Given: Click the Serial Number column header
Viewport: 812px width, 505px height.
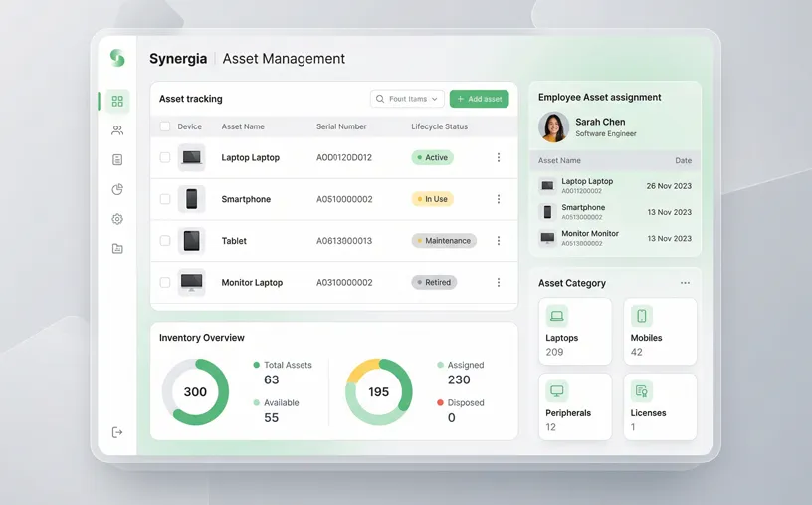Looking at the screenshot, I should point(341,126).
